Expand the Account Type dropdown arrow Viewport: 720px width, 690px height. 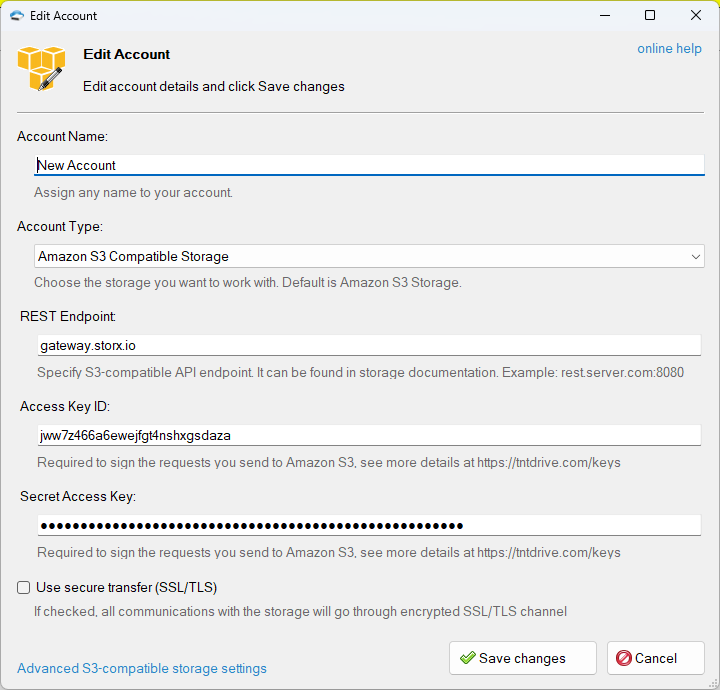[695, 257]
